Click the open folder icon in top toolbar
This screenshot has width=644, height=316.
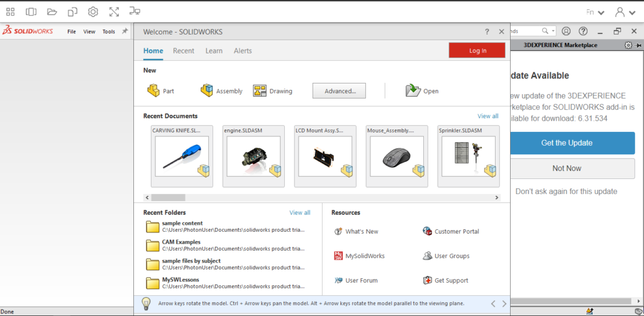point(52,12)
